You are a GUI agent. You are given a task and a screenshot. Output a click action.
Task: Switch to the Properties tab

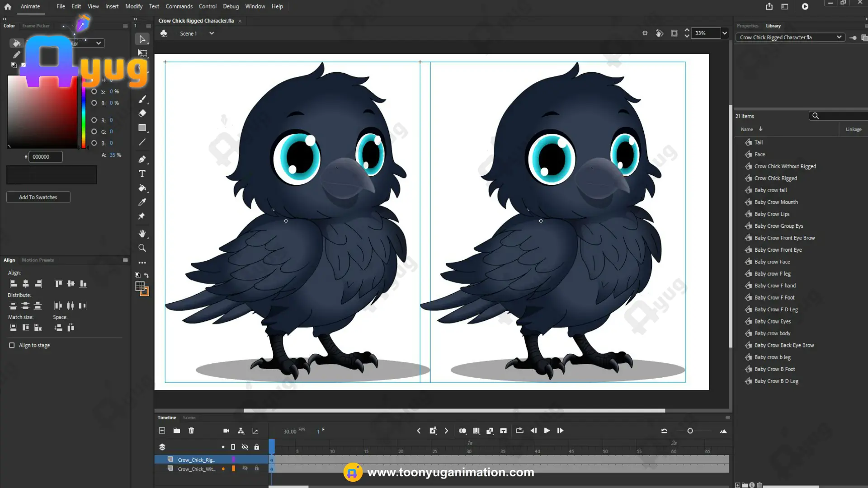(x=747, y=26)
